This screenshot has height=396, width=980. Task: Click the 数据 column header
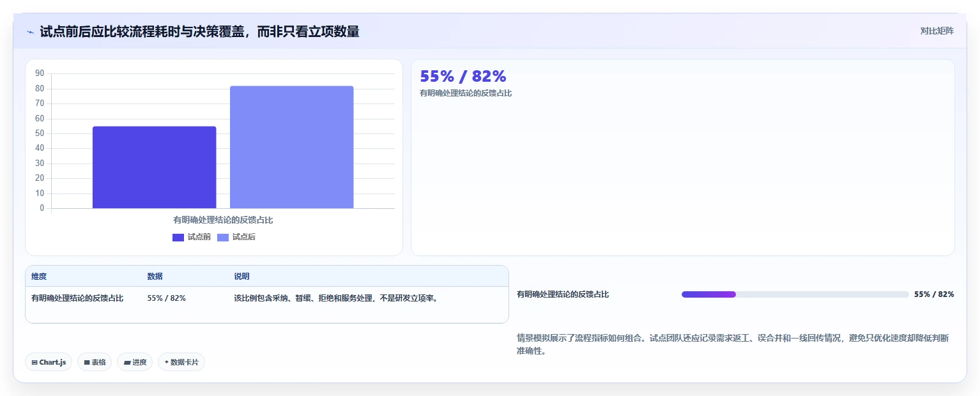[x=155, y=277]
